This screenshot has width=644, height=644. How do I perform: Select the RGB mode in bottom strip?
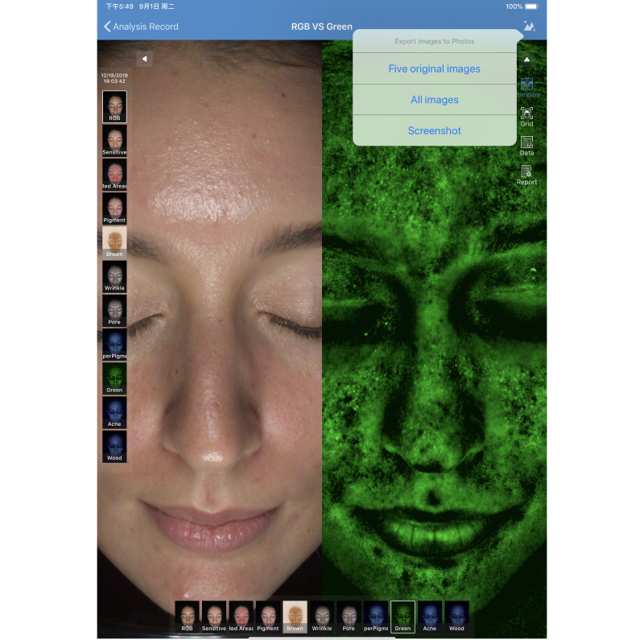[187, 616]
